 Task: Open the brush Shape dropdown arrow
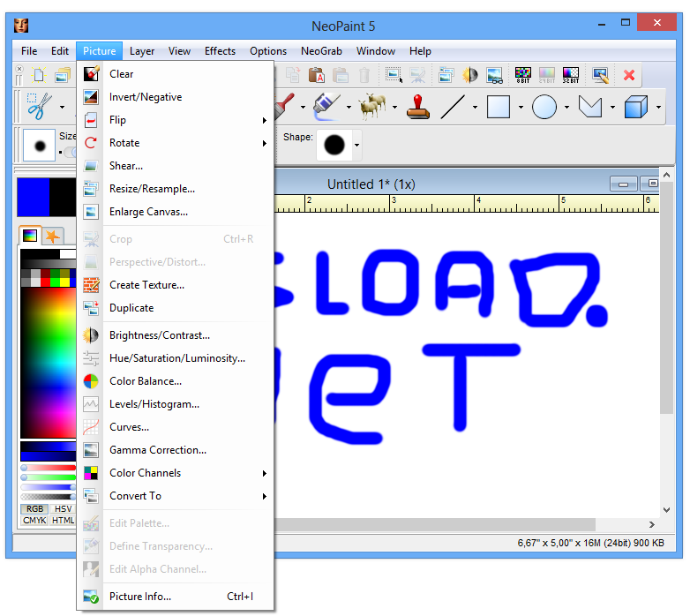pos(356,146)
